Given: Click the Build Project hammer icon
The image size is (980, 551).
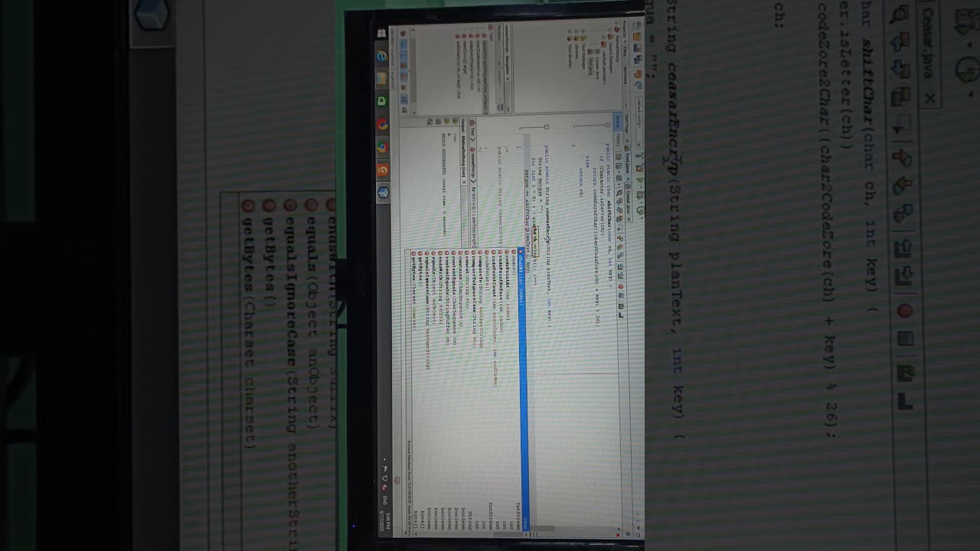Looking at the screenshot, I should pos(640,156).
